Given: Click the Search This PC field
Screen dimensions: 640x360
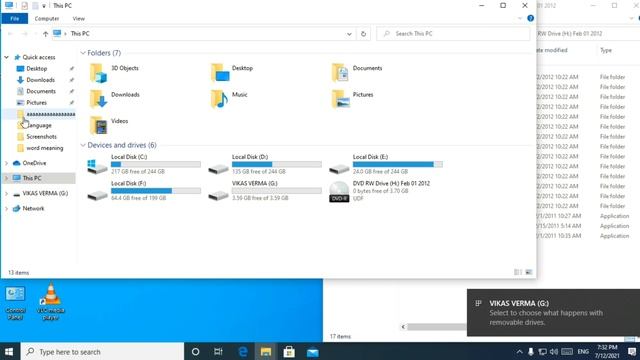Looking at the screenshot, I should coord(453,34).
